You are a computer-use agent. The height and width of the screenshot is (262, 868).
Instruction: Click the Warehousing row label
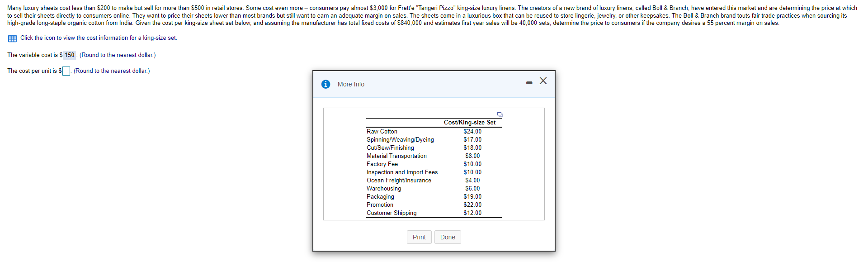[x=384, y=189]
